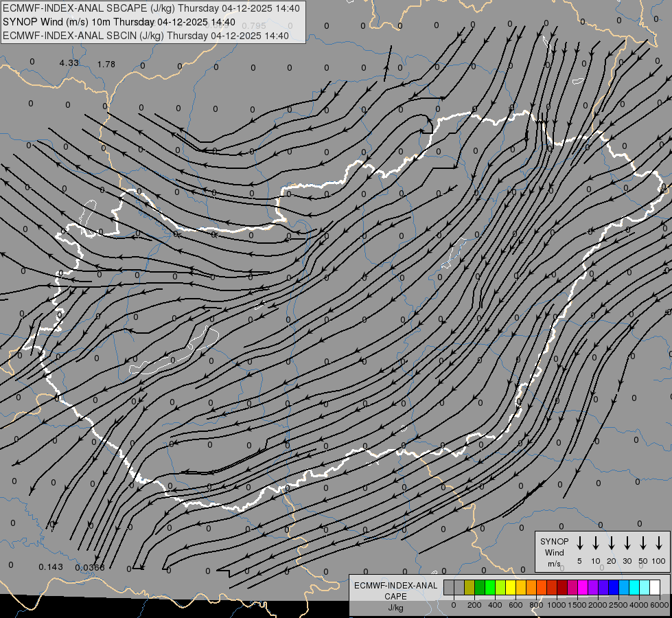Viewport: 672px width, 618px height.
Task: Pick the pure yellow CAPE legend swatch
Action: tap(511, 587)
